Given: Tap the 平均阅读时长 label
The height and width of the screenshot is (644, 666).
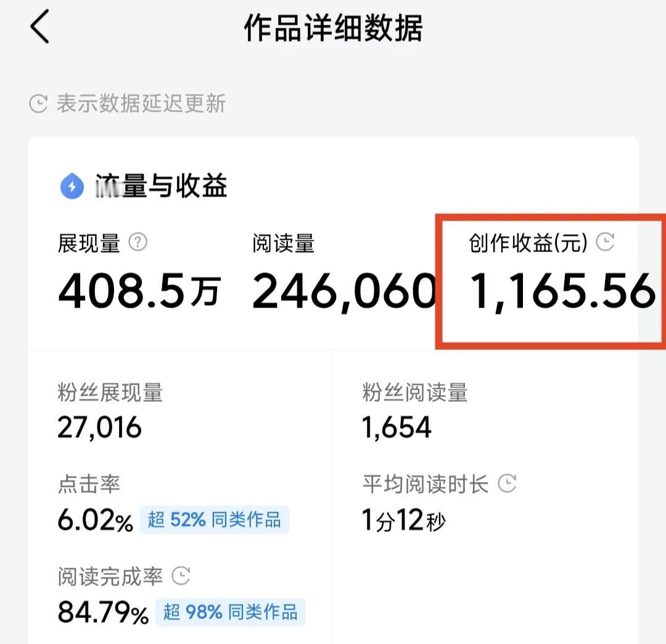Looking at the screenshot, I should pyautogui.click(x=425, y=484).
